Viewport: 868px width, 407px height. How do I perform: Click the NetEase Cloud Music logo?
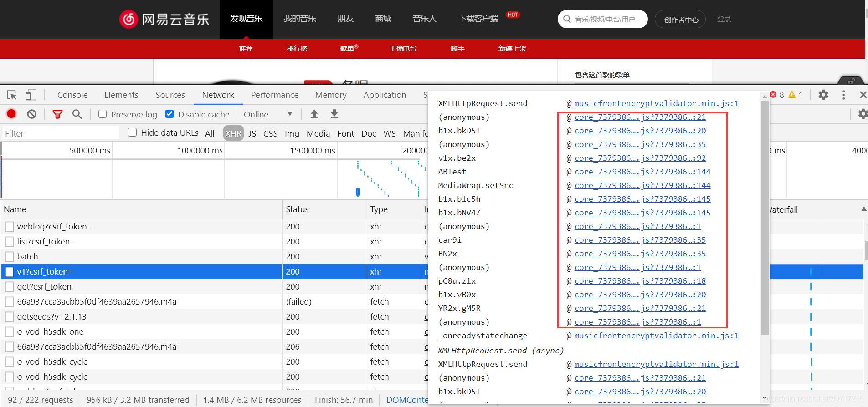(164, 19)
